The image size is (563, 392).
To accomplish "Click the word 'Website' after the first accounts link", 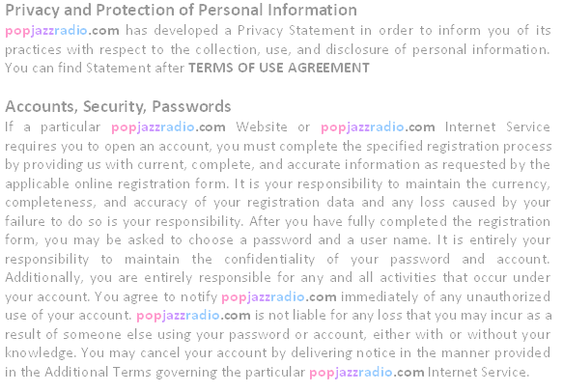I will tap(262, 127).
